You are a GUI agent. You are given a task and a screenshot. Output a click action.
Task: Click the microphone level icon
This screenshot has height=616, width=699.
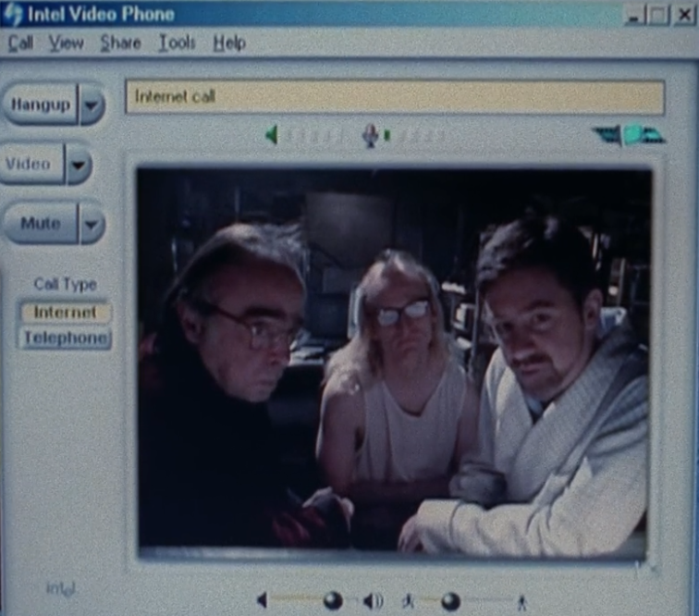pos(370,135)
